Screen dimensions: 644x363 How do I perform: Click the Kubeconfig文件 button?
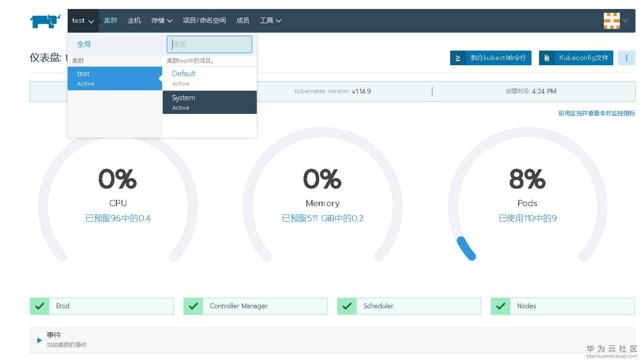[x=576, y=58]
